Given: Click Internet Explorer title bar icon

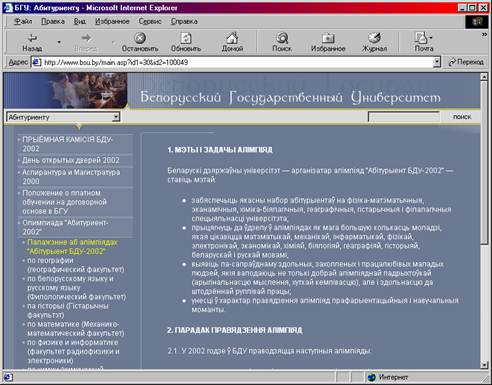Looking at the screenshot, I should pos(8,8).
